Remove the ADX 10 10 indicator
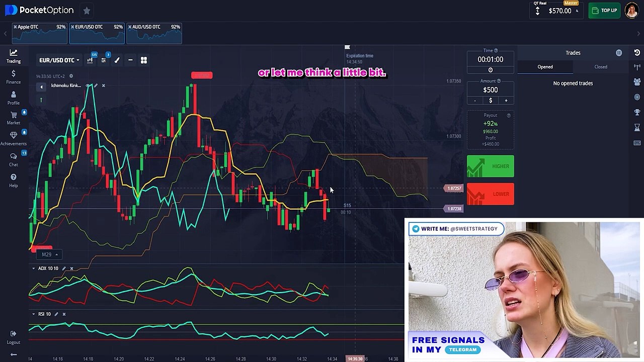The image size is (644, 362). 71,268
